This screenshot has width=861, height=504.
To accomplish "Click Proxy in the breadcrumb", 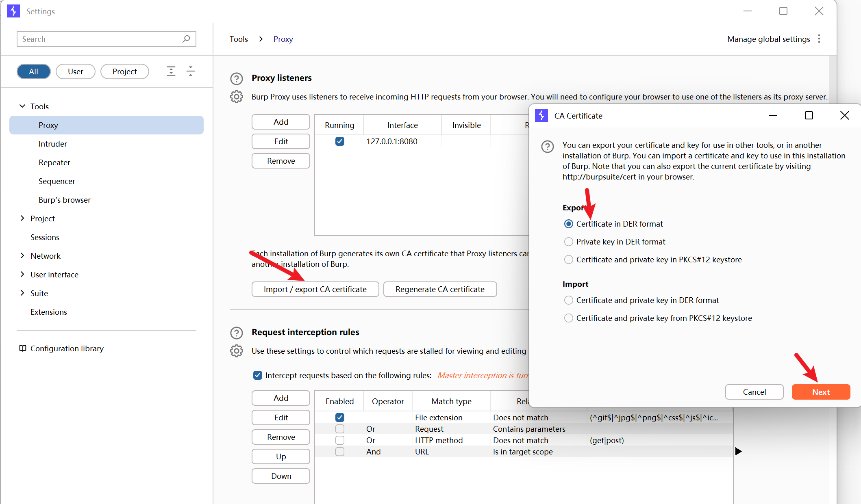I will 283,39.
